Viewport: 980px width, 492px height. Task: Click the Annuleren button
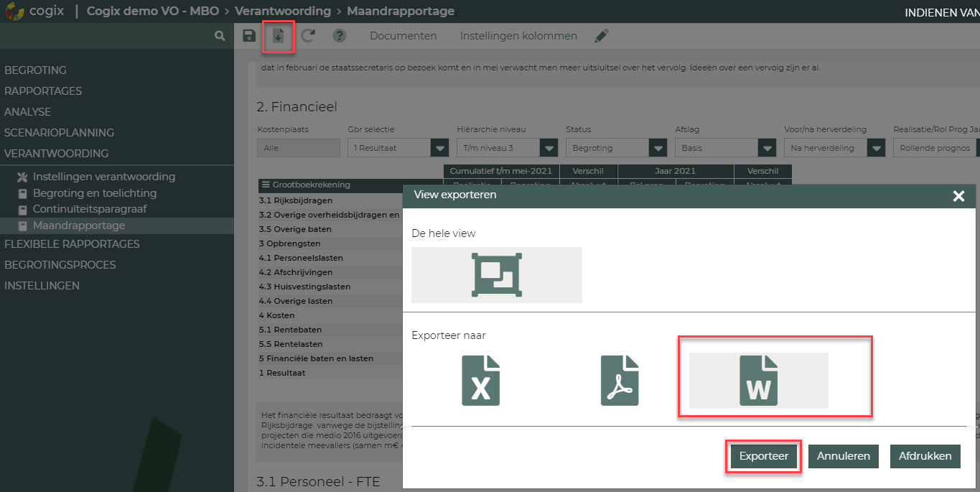tap(844, 456)
